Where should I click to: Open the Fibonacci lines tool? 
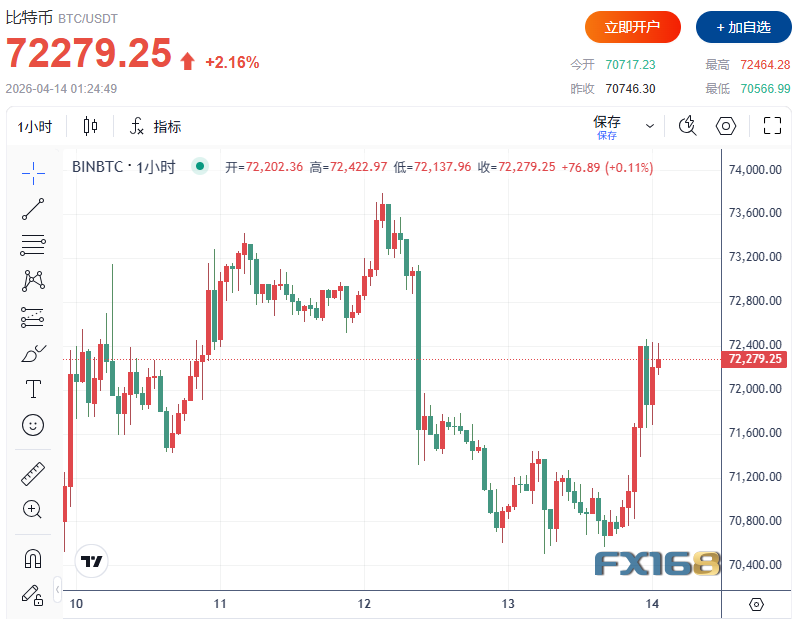click(33, 245)
